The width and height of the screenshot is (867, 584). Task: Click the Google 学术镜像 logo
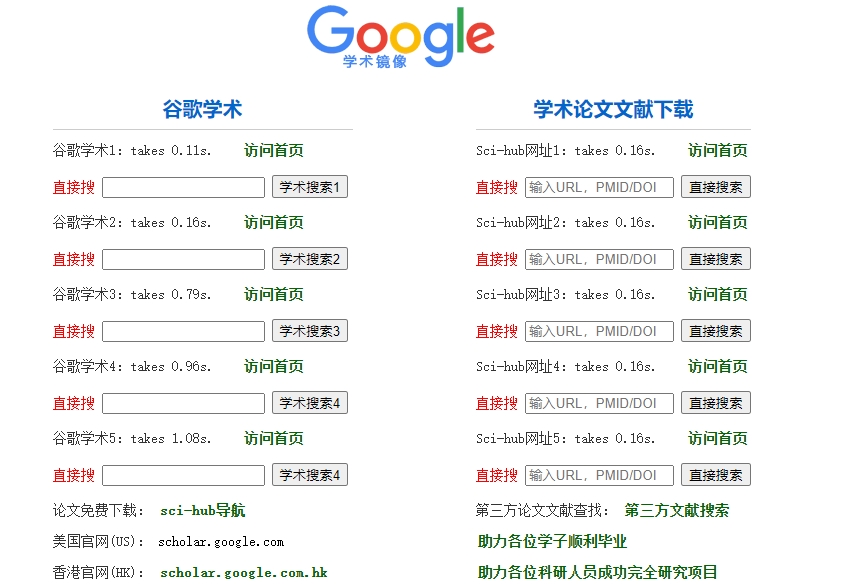point(401,38)
